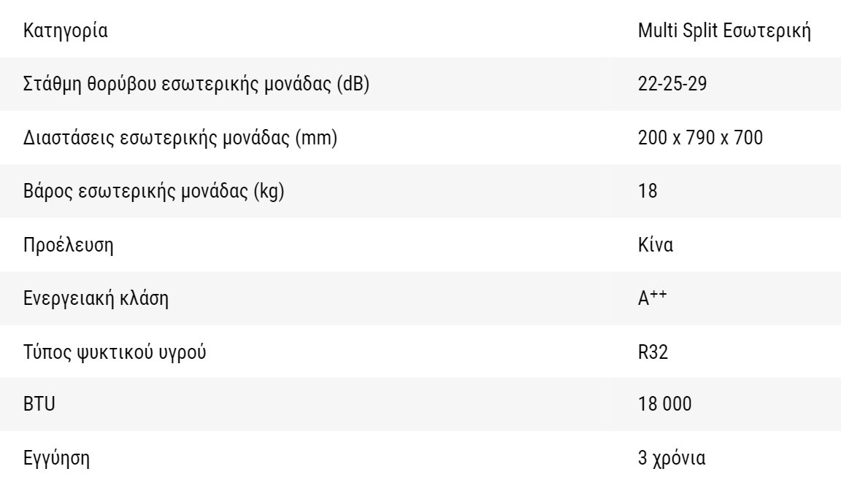
Task: Select the Κίνα origin value
Action: click(x=656, y=244)
